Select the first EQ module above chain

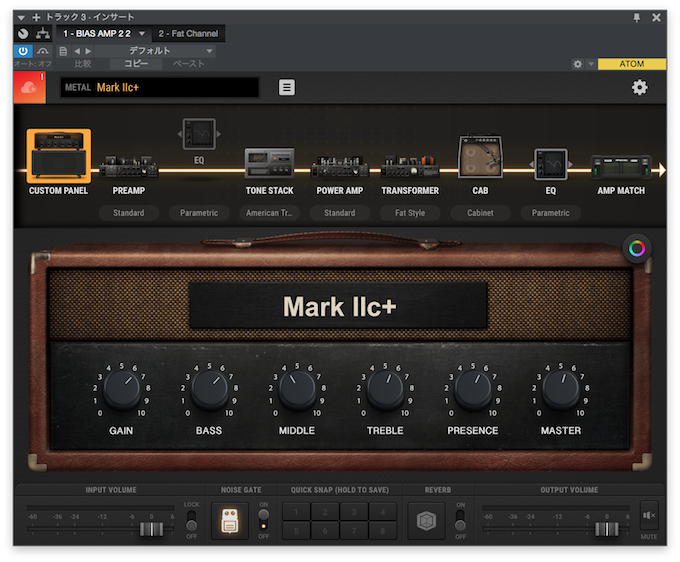click(199, 134)
